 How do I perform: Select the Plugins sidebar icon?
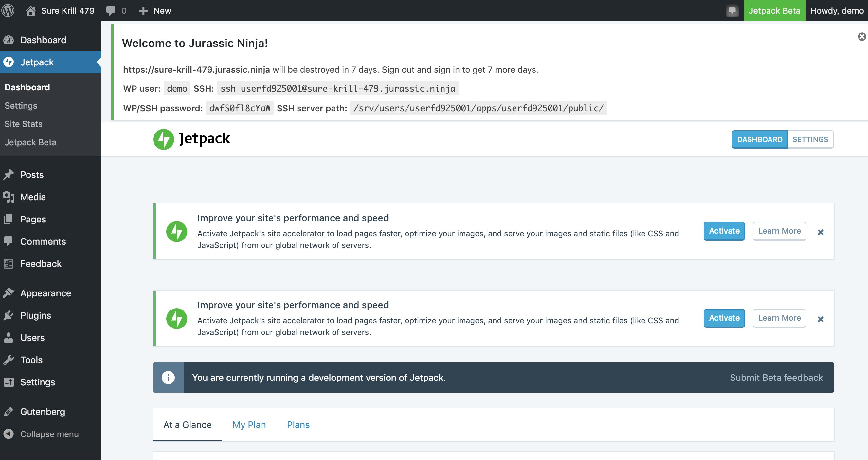click(9, 315)
